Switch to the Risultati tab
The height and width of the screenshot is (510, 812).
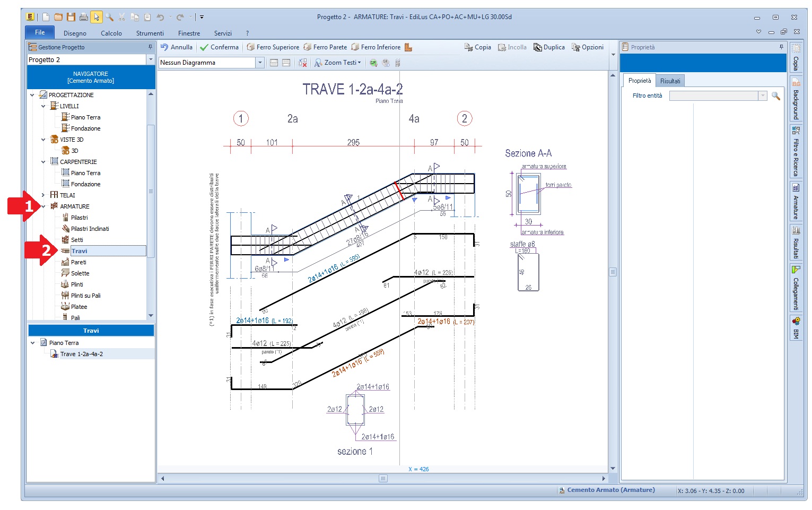pyautogui.click(x=670, y=81)
